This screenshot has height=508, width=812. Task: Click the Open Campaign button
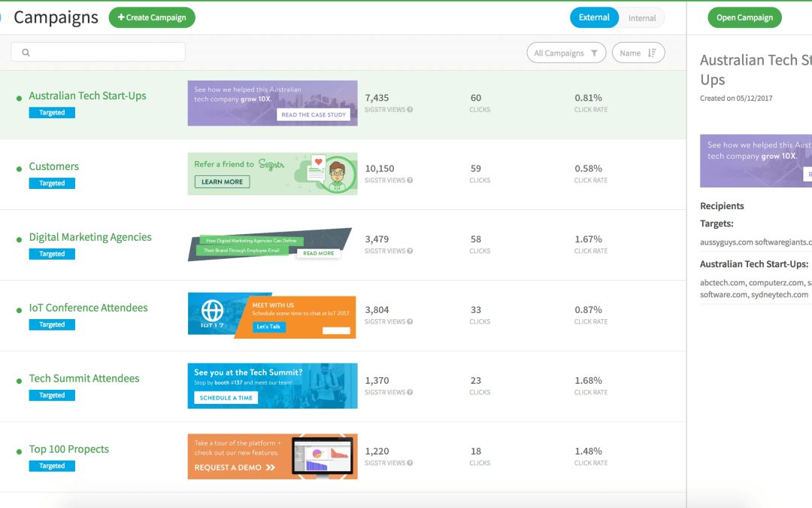[x=744, y=17]
